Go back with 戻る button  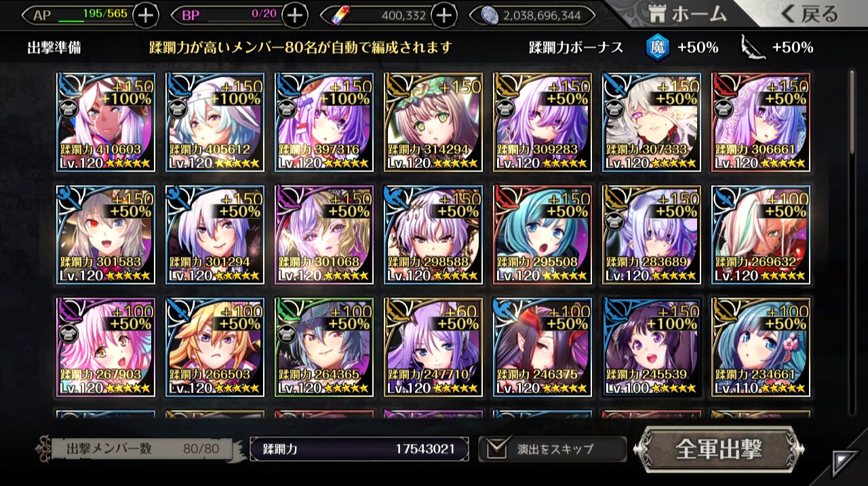point(809,14)
